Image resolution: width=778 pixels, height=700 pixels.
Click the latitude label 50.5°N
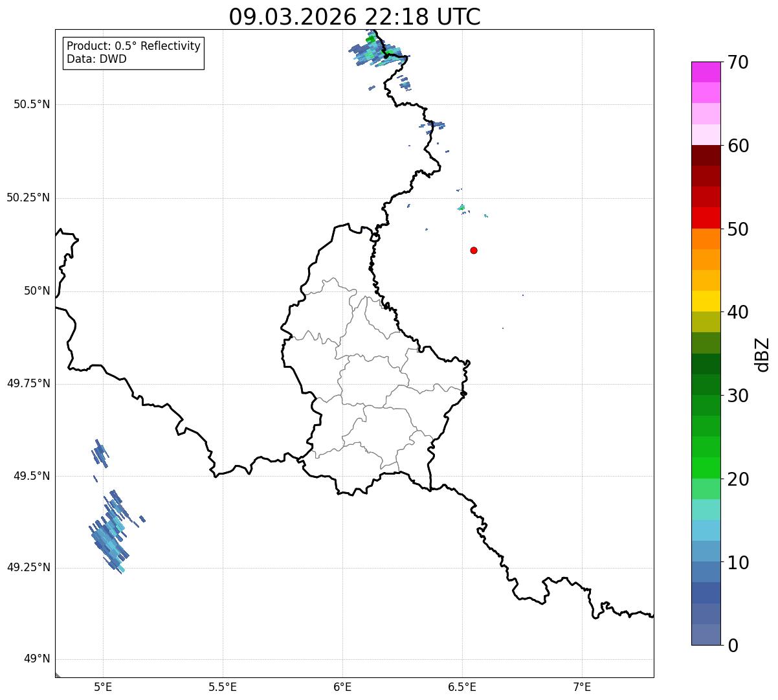(x=31, y=104)
